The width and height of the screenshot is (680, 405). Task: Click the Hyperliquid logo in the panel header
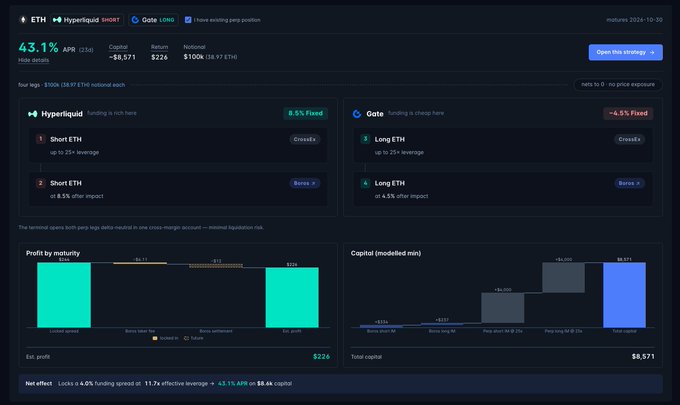pyautogui.click(x=33, y=114)
